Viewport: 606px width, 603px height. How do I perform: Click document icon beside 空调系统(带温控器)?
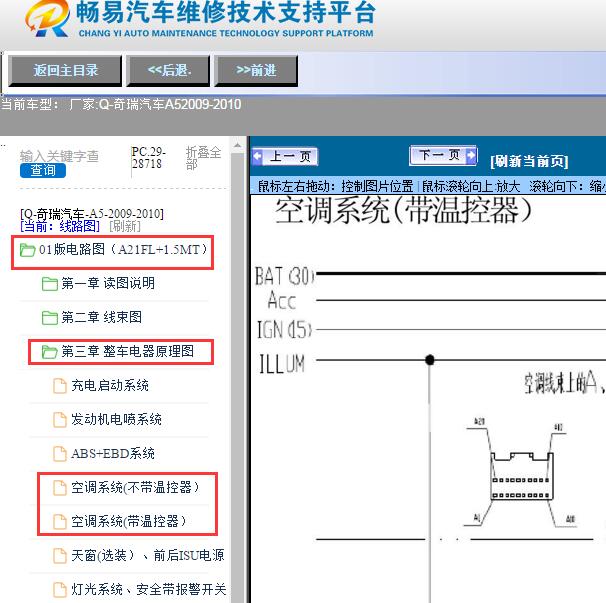pyautogui.click(x=60, y=522)
